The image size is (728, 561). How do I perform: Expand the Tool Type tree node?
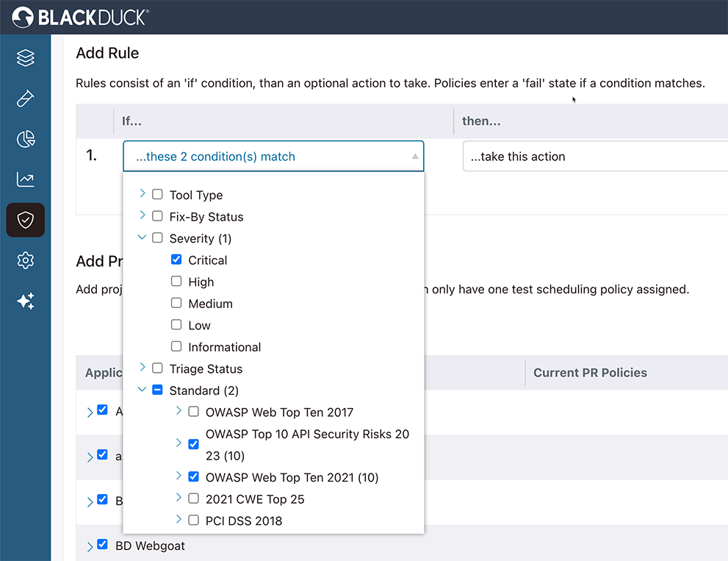[x=141, y=195]
